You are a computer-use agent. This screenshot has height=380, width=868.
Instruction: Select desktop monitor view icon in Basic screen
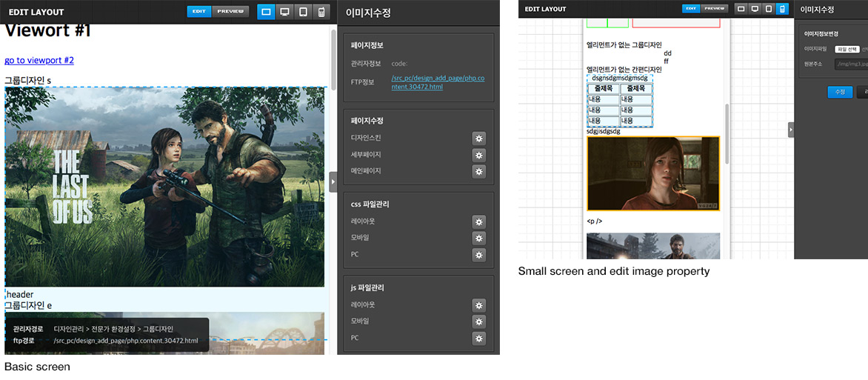pos(284,12)
